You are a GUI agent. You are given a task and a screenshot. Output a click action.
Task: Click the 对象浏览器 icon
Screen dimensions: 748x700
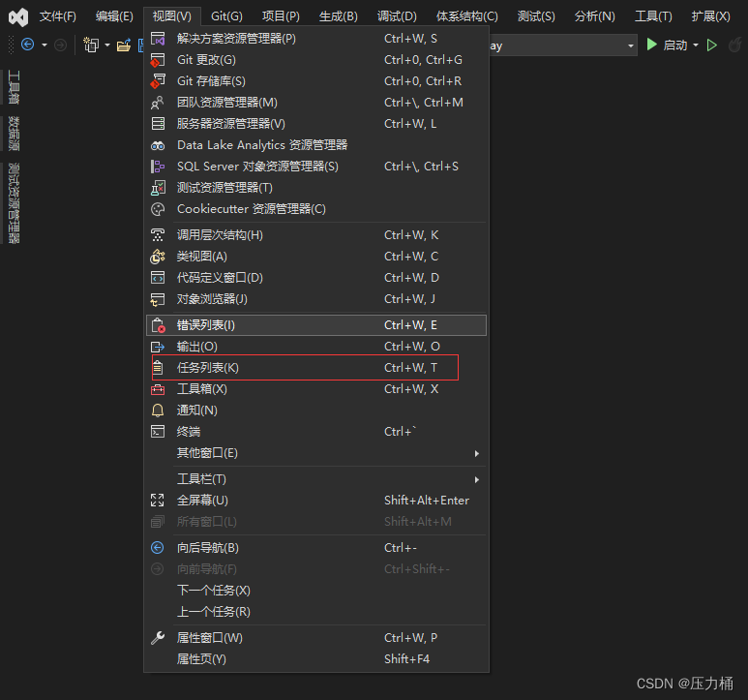pyautogui.click(x=158, y=299)
